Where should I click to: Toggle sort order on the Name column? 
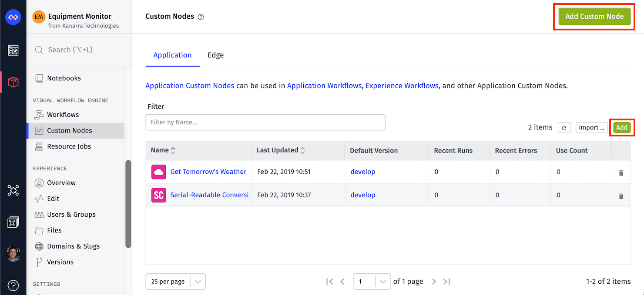coord(172,149)
